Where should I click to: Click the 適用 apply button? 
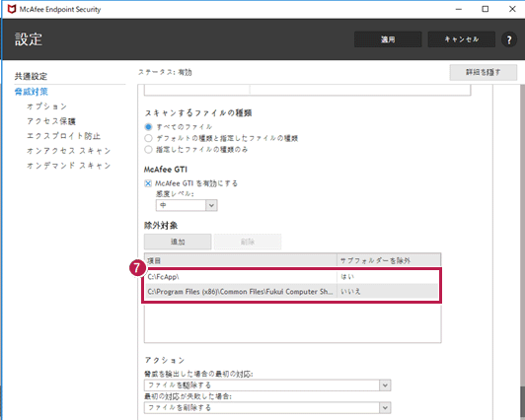click(388, 39)
